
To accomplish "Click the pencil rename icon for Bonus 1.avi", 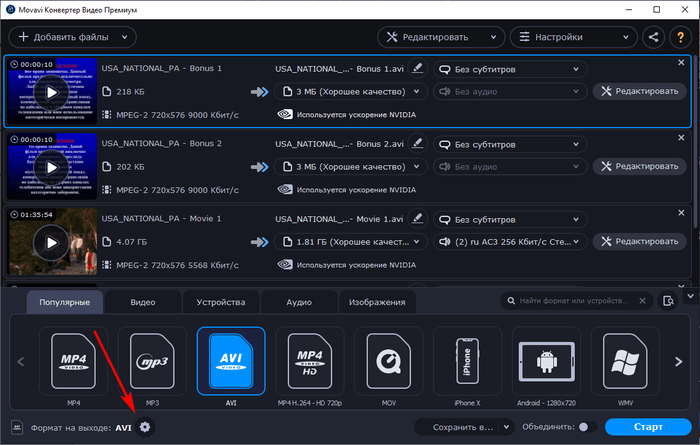I will click(x=417, y=68).
